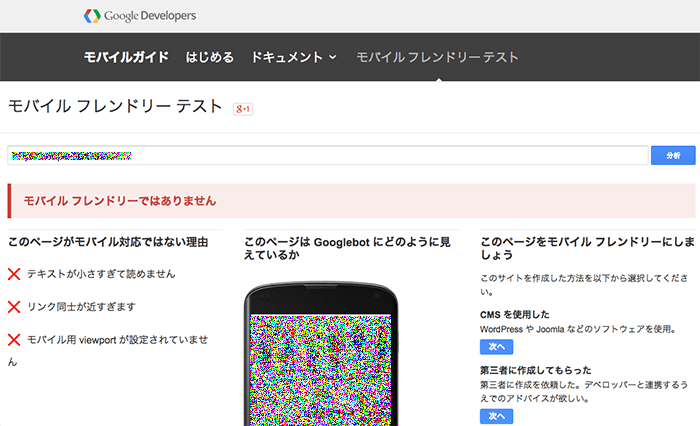
Task: Click red X beside テキストが小さすぎて読めません
Action: point(14,274)
